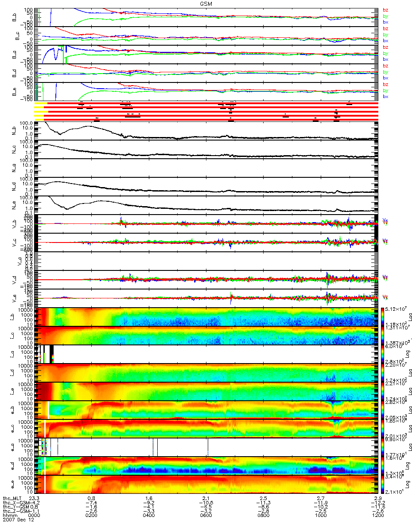Click the 0600 time tick label
412x532 pixels.
pos(206,516)
